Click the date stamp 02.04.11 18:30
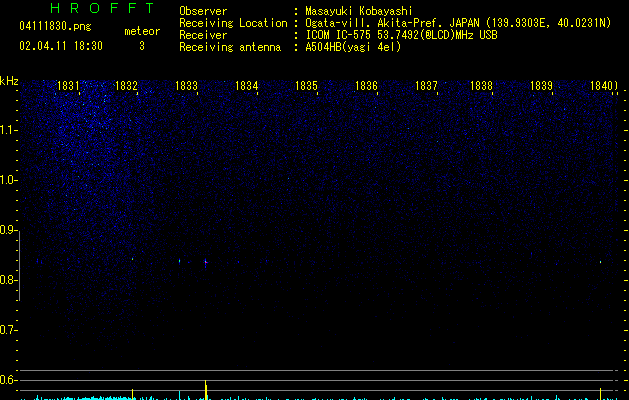 [x=61, y=46]
